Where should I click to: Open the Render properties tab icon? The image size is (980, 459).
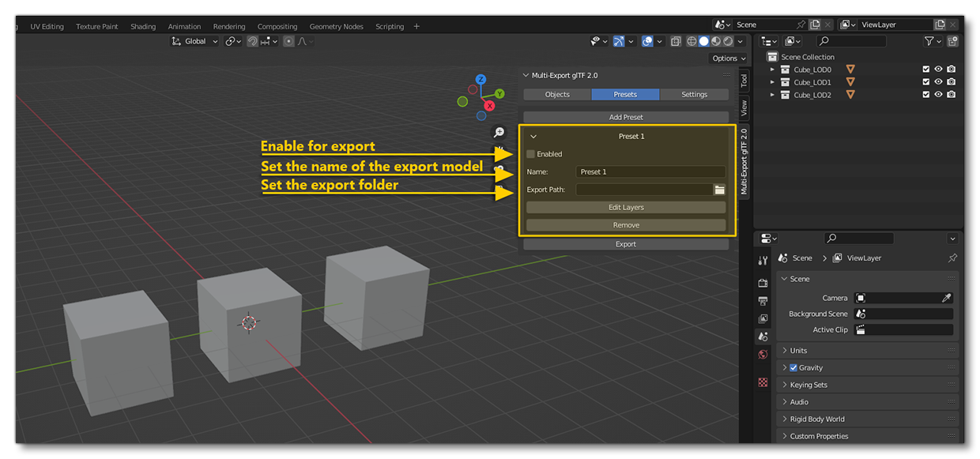coord(763,283)
